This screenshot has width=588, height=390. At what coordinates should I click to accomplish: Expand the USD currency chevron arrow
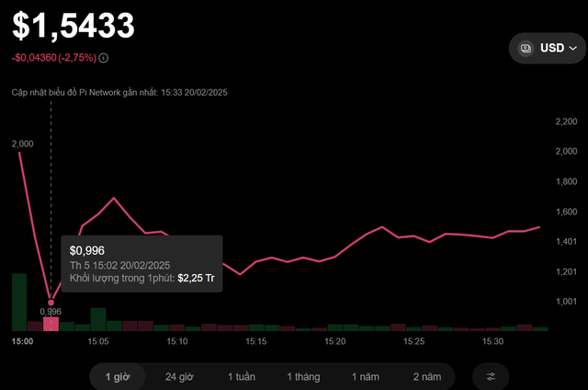tap(573, 48)
